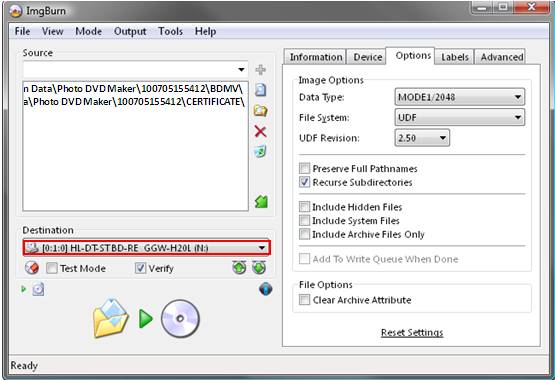
Task: Click the ImgBurn title bar icon
Action: coord(16,11)
